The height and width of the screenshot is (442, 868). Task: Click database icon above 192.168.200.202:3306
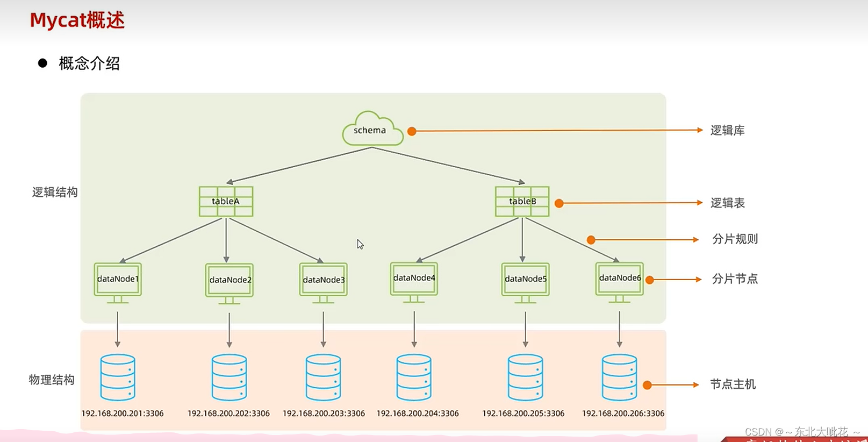(229, 377)
